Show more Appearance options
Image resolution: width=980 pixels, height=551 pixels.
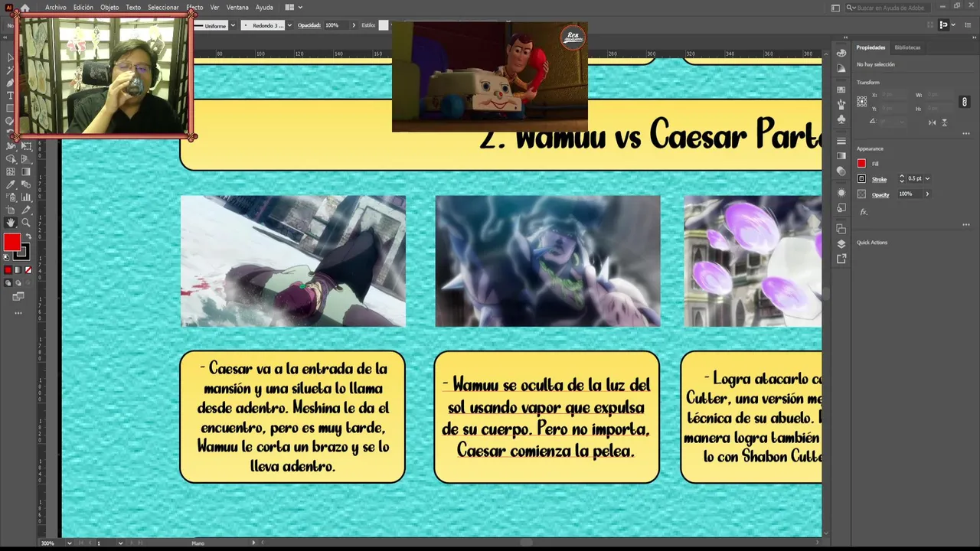(x=966, y=224)
